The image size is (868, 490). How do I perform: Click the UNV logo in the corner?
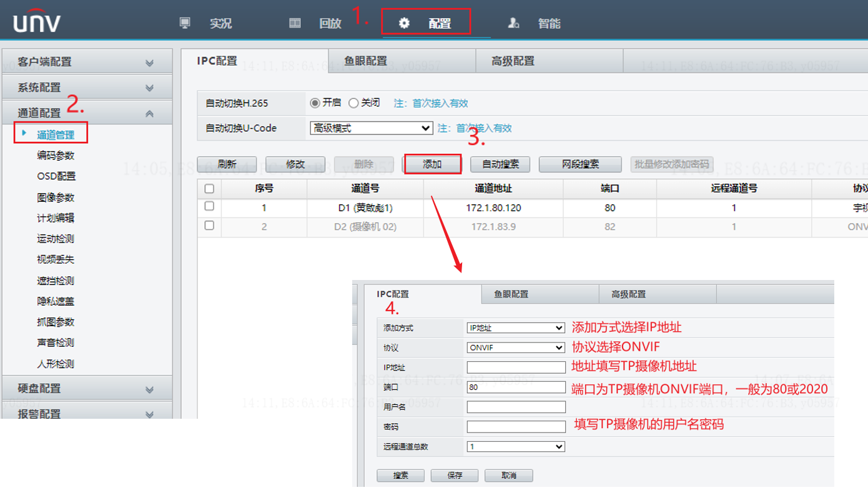[36, 21]
